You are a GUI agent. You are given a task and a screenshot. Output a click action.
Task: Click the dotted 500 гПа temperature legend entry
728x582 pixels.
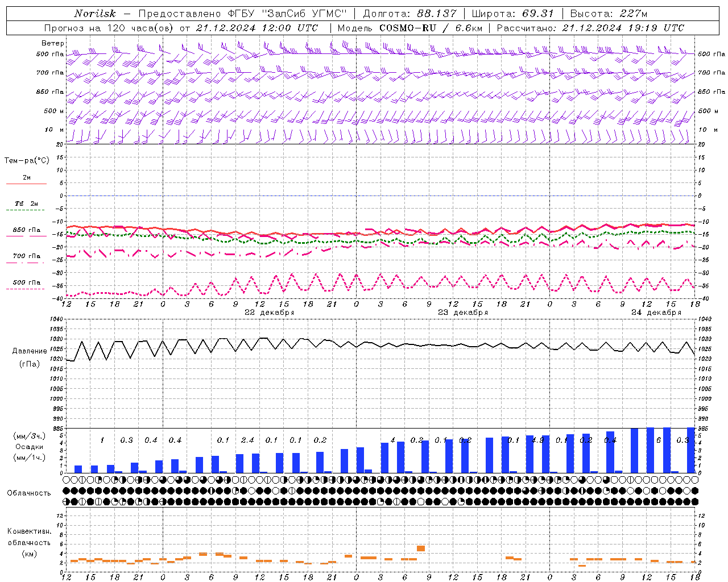coord(27,285)
